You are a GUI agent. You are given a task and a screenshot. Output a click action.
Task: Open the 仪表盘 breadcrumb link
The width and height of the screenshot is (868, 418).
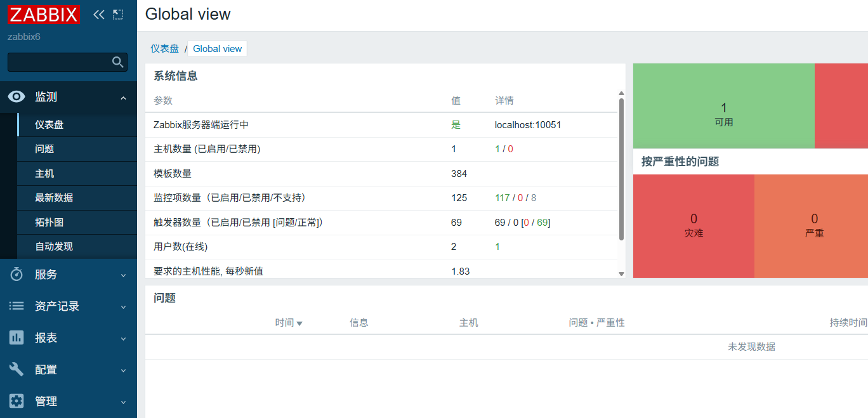pos(164,49)
